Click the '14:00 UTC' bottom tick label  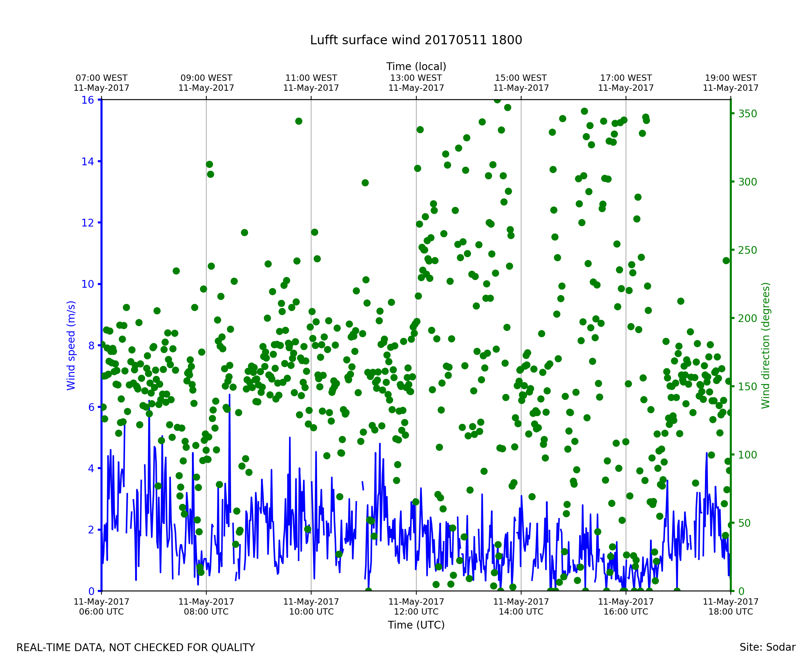pyautogui.click(x=521, y=612)
